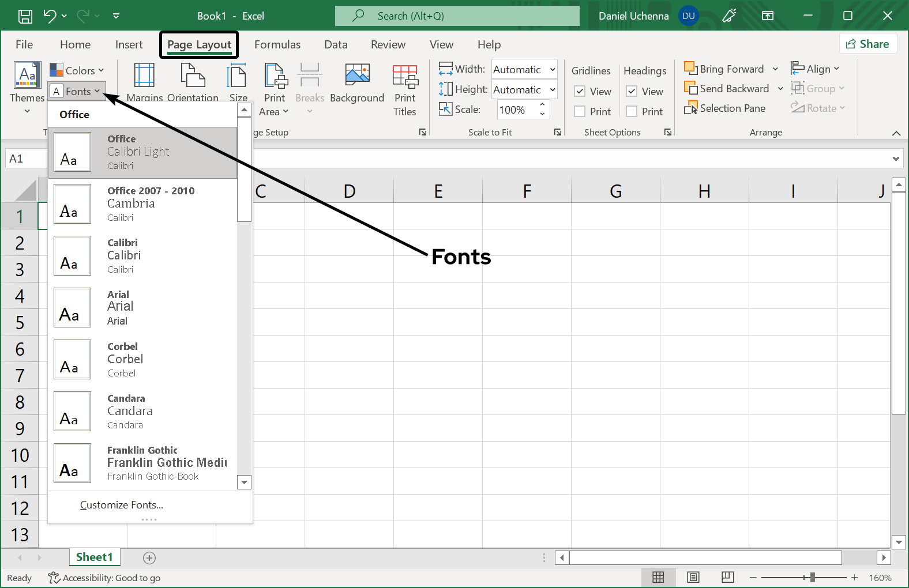Viewport: 909px width, 588px height.
Task: Click the Undo arrow icon
Action: click(x=50, y=16)
